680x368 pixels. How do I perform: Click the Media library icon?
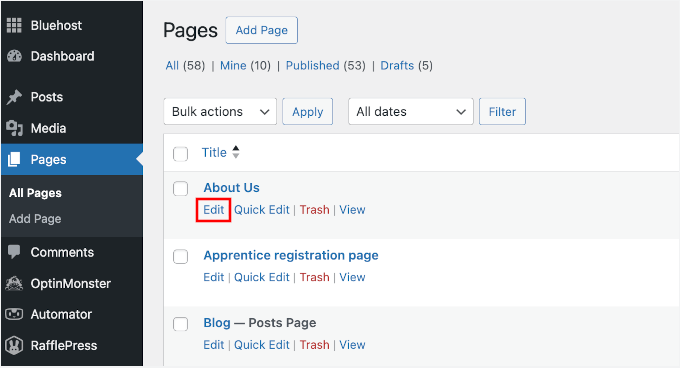[14, 128]
